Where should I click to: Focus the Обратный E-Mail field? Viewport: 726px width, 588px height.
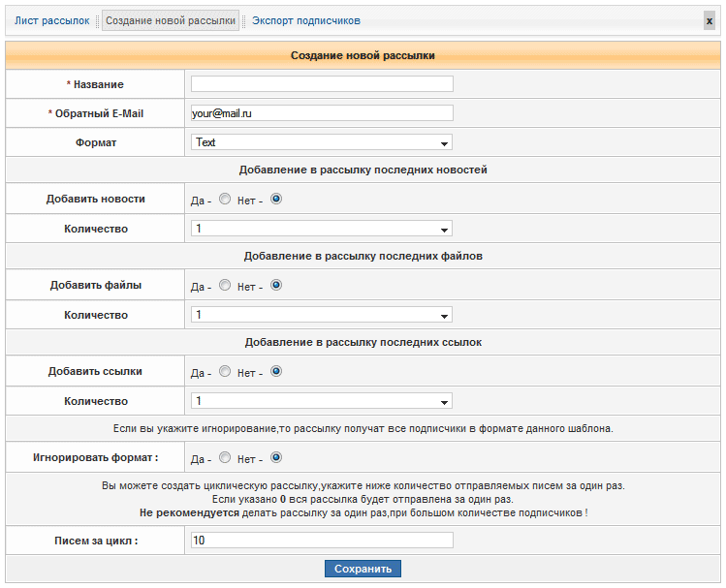[x=322, y=113]
